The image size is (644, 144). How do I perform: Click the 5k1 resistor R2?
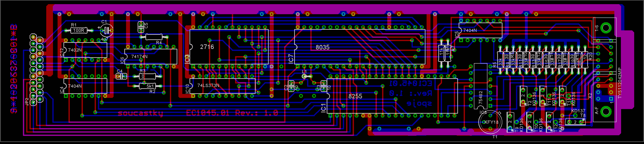pos(147,86)
